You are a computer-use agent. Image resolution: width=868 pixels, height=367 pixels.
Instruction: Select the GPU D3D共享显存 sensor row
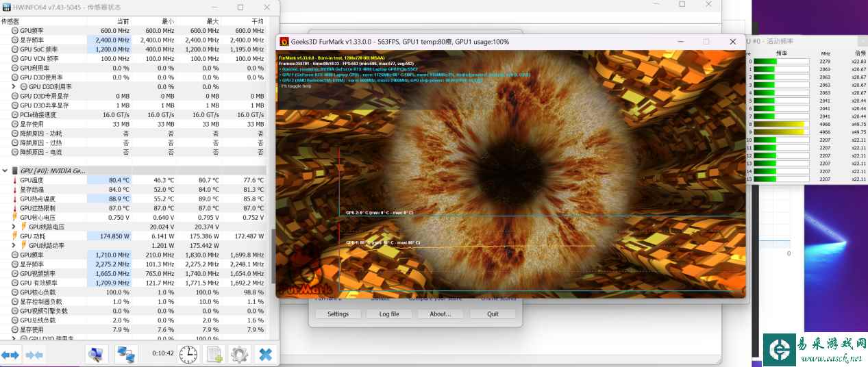(133, 105)
